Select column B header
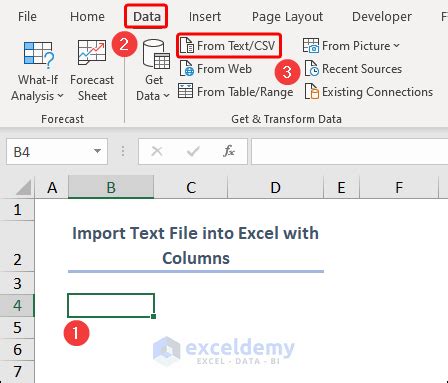This screenshot has width=448, height=383. (x=111, y=187)
